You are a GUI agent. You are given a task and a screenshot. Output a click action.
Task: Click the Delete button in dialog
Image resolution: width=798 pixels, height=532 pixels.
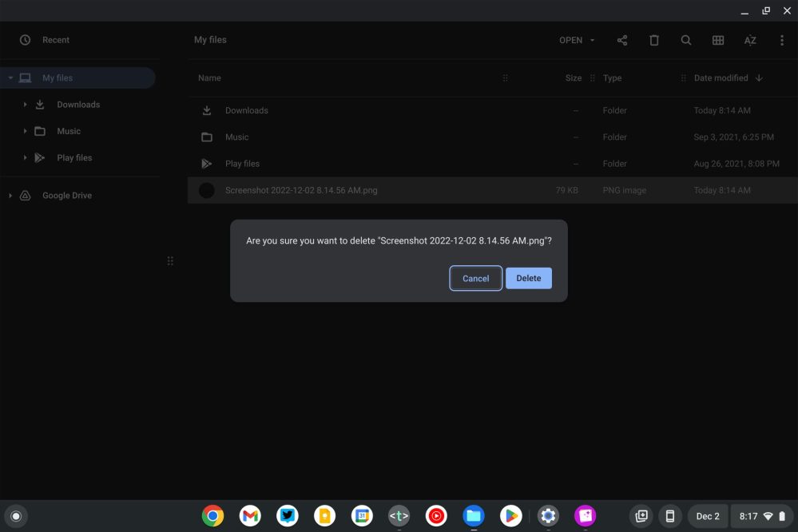coord(528,278)
